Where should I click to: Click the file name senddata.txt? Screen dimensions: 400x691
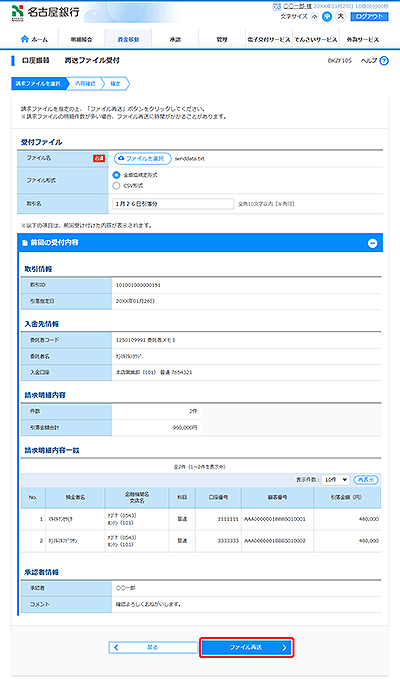(189, 159)
